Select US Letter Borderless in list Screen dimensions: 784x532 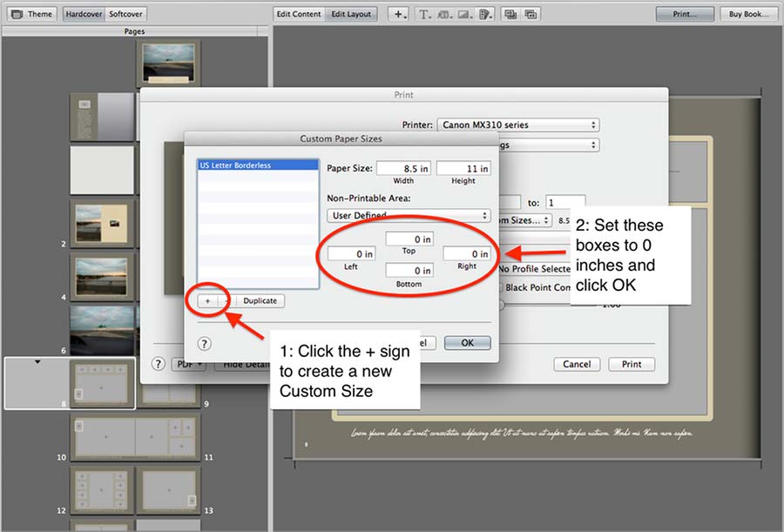257,165
